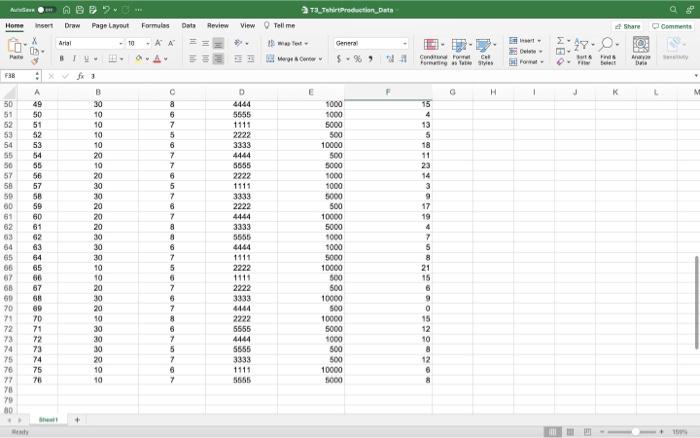
Task: Toggle Wrap Text
Action: tap(288, 43)
